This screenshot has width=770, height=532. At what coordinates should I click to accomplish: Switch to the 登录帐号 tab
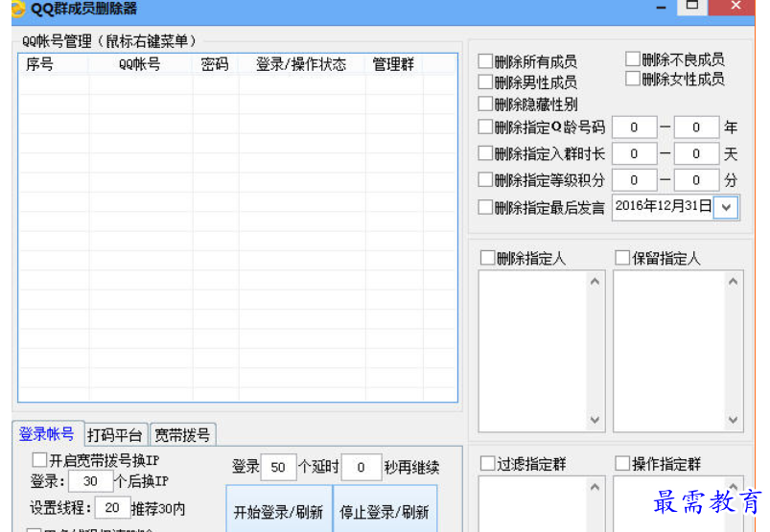pos(47,434)
